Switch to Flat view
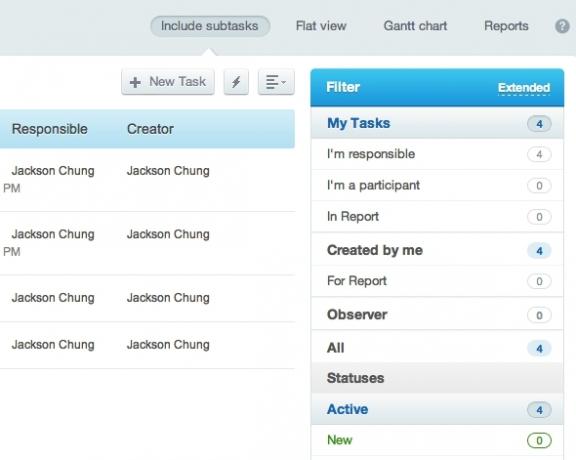576x460 pixels. (x=321, y=26)
